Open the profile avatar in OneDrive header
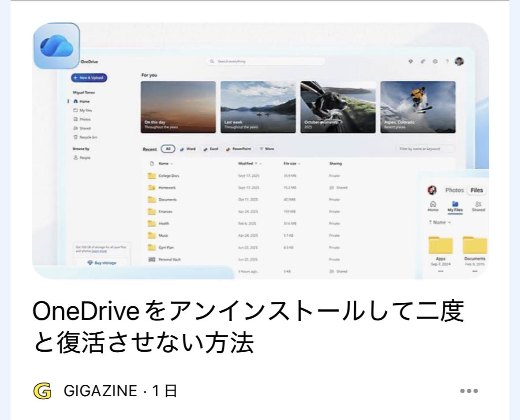 click(460, 61)
